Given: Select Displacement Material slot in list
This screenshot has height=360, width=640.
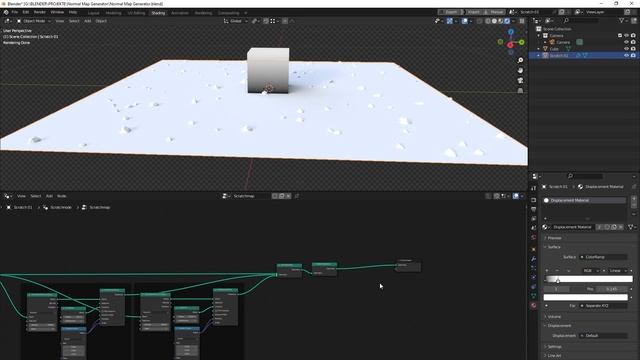Looking at the screenshot, I should [584, 200].
